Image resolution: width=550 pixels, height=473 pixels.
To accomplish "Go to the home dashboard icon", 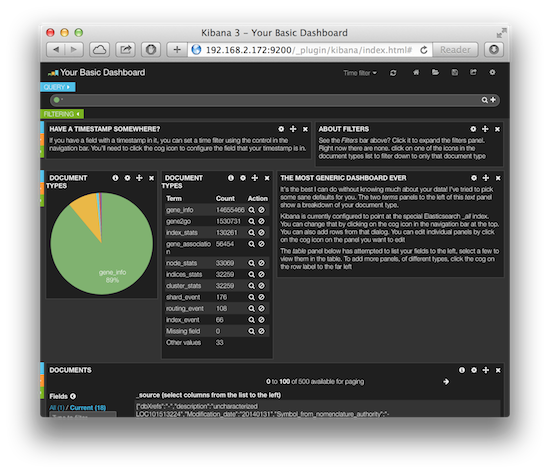I will pos(416,72).
